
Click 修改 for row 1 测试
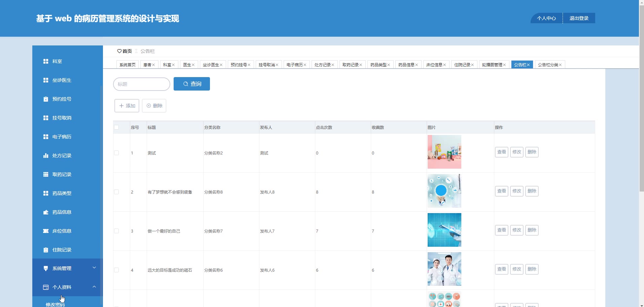pos(517,152)
